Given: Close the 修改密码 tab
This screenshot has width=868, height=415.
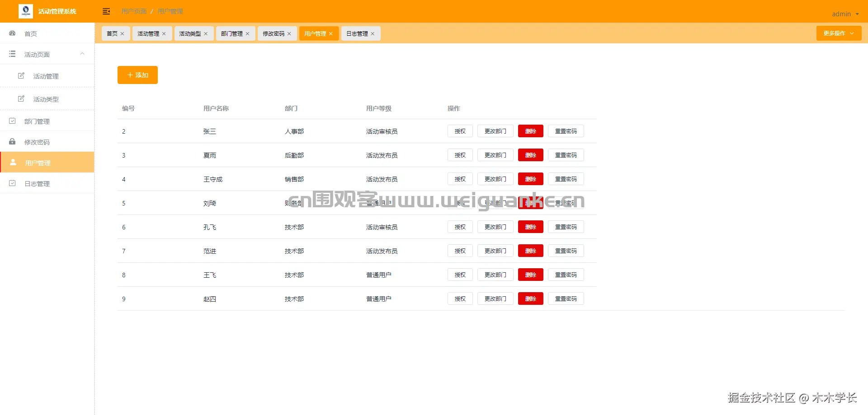Looking at the screenshot, I should (x=289, y=34).
